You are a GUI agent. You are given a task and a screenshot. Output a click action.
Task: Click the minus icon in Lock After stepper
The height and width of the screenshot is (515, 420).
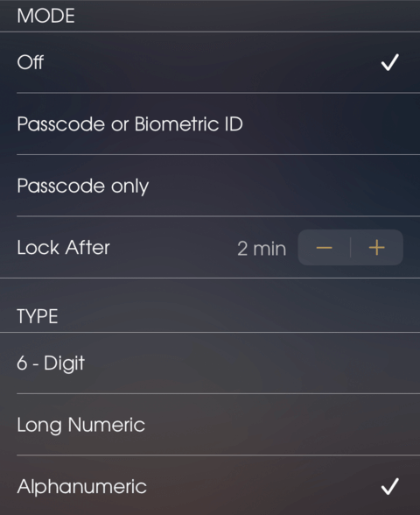click(x=324, y=248)
